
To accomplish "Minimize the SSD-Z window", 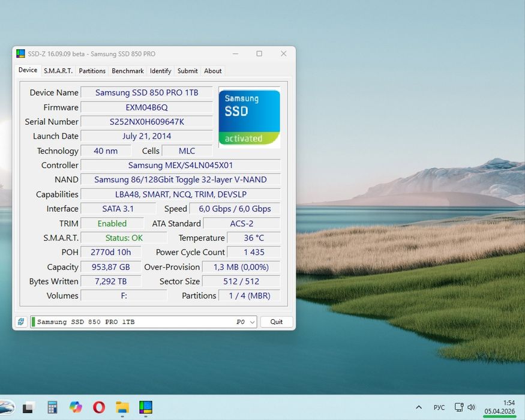I will 236,53.
